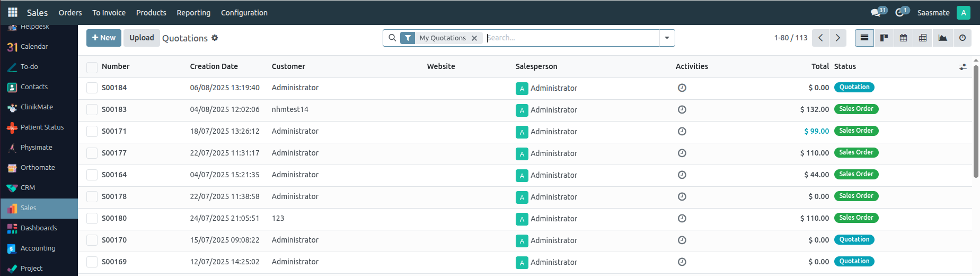The width and height of the screenshot is (980, 276).
Task: Open the apps grid menu icon
Action: 13,12
